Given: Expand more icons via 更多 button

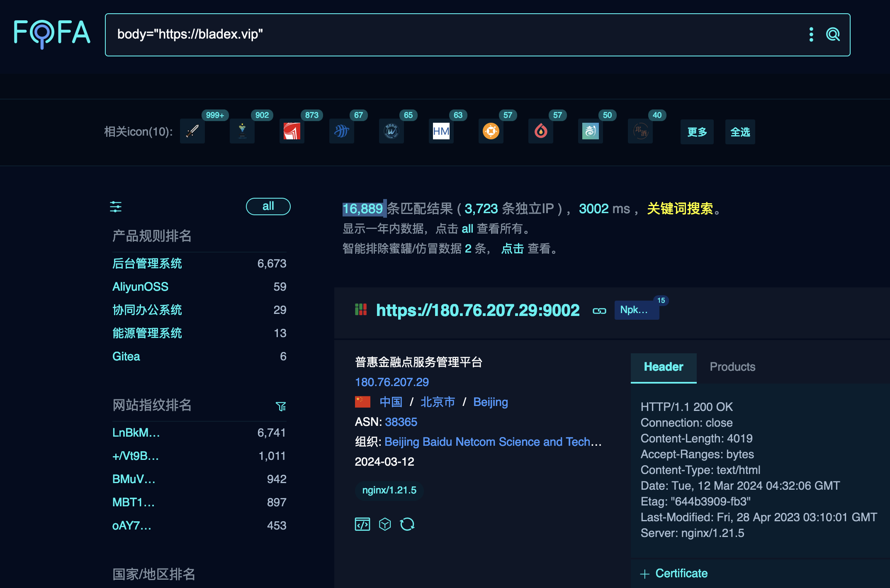Looking at the screenshot, I should [697, 132].
